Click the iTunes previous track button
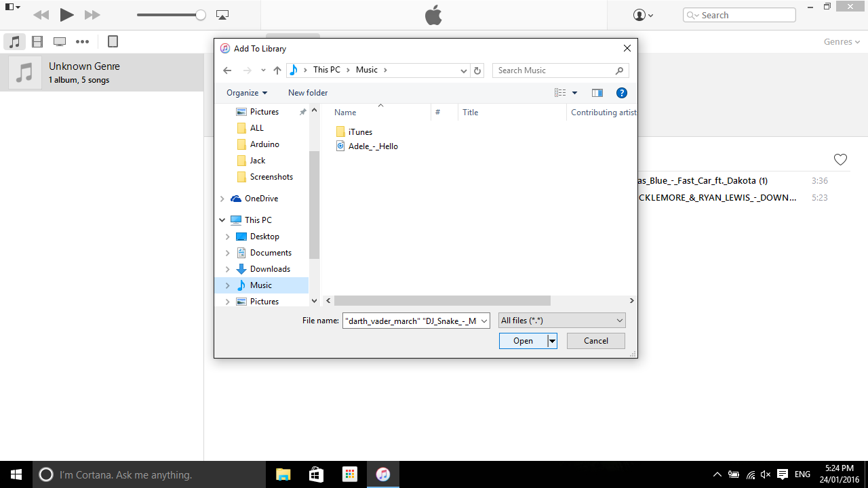The height and width of the screenshot is (488, 868). pos(41,15)
